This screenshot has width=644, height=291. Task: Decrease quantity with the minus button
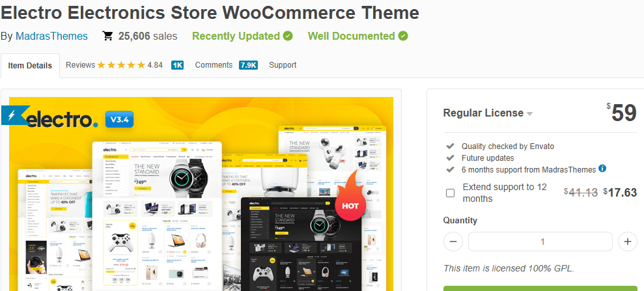click(x=453, y=242)
